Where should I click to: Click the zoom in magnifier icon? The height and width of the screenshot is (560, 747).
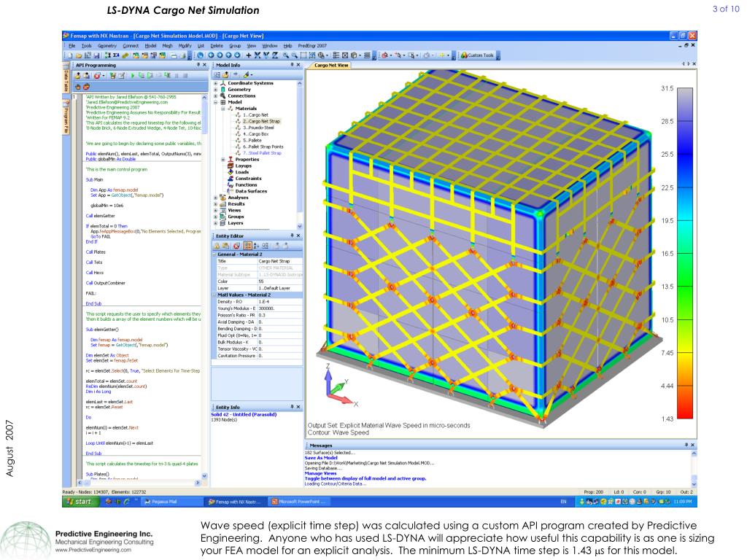click(285, 55)
